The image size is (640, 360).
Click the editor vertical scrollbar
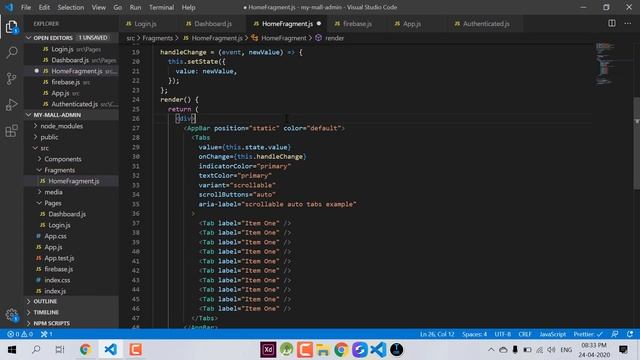636,143
